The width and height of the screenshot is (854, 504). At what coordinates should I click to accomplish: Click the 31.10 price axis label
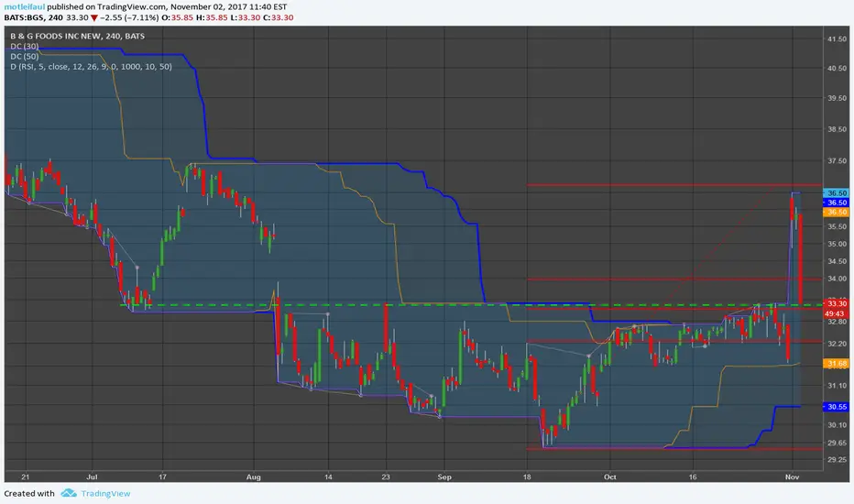click(x=838, y=386)
